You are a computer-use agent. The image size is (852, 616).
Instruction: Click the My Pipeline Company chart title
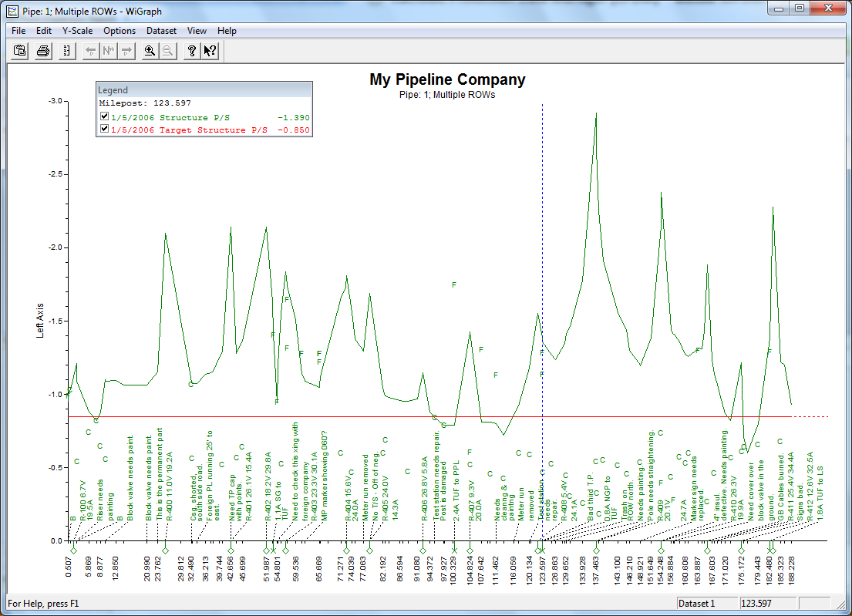pos(447,80)
